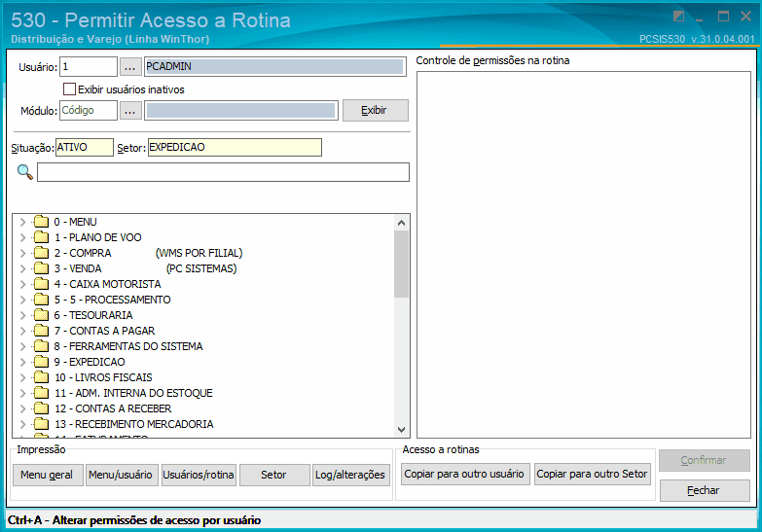Expand the 6 - TESOURARIA node
The height and width of the screenshot is (532, 762).
tap(22, 315)
